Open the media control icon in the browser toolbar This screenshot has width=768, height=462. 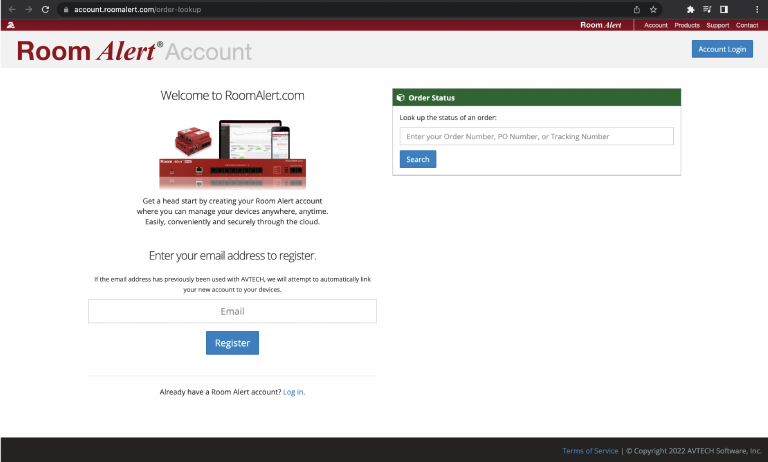(707, 9)
